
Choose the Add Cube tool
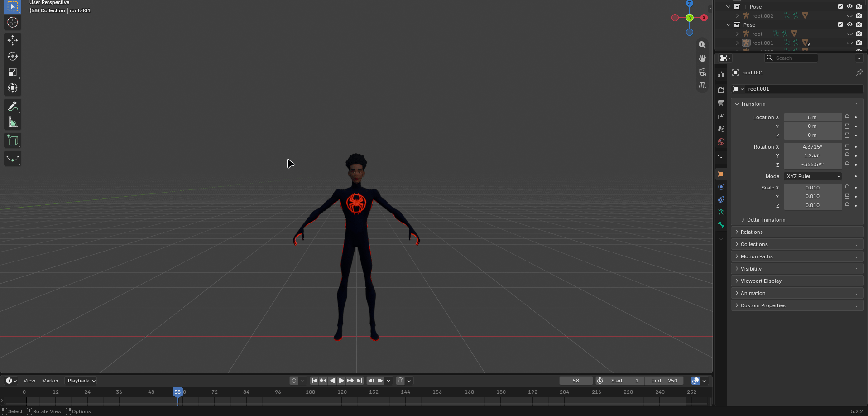(x=13, y=140)
